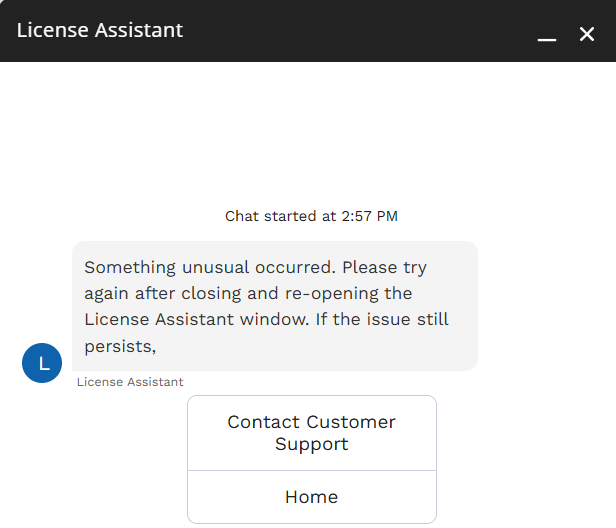Click the "Chat started at 2:57 PM" timestamp
This screenshot has height=528, width=616.
tap(311, 216)
